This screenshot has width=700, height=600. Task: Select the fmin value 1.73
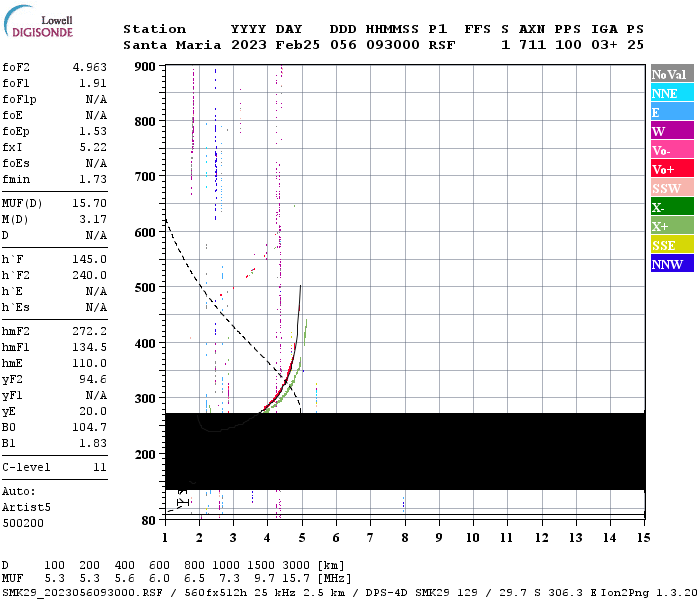click(93, 179)
